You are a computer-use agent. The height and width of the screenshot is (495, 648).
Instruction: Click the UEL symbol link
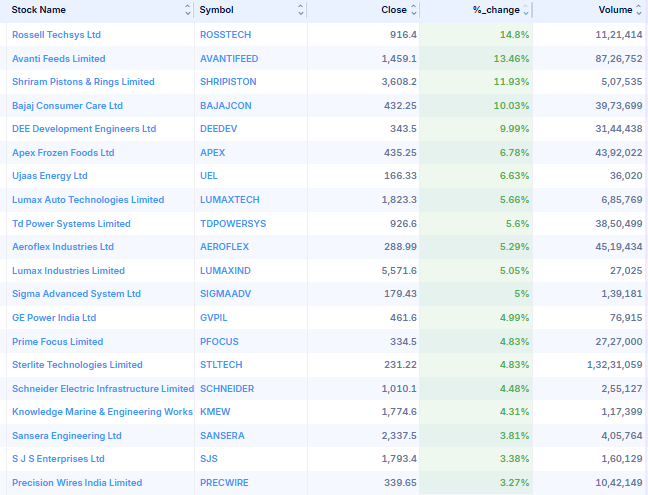[x=209, y=176]
